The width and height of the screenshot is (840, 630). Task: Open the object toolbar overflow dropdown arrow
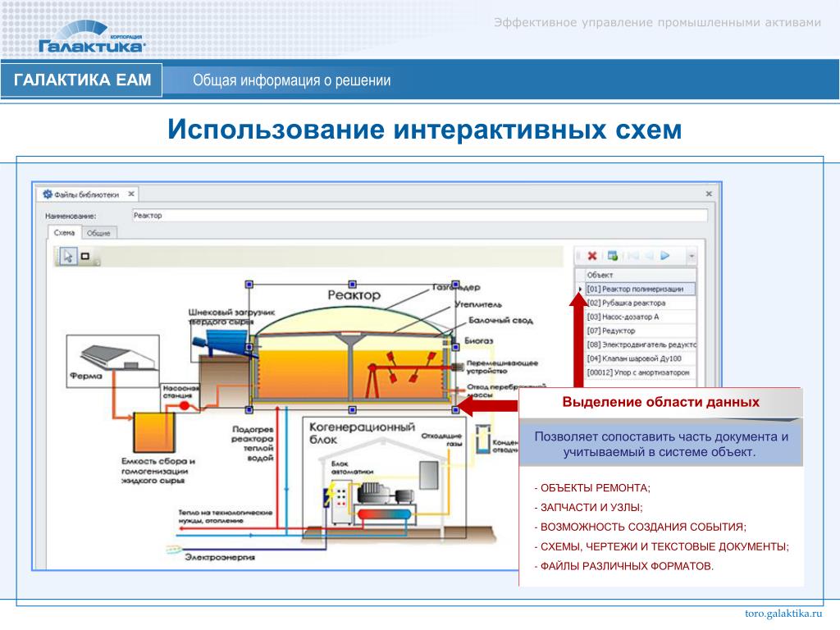pyautogui.click(x=691, y=257)
